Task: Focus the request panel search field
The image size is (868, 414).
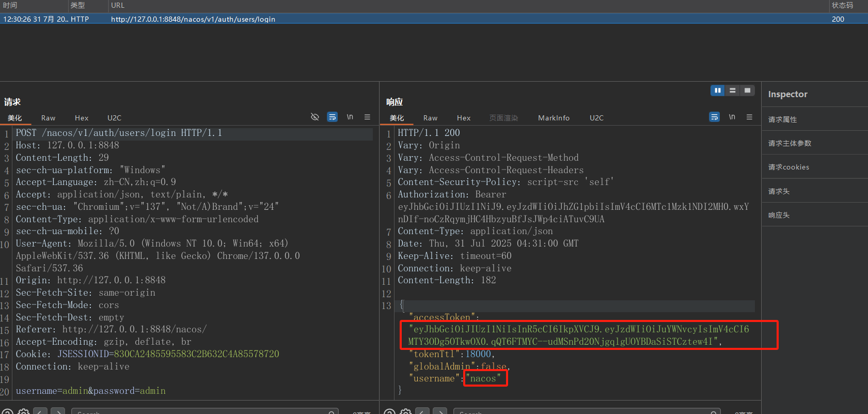Action: tap(205, 411)
